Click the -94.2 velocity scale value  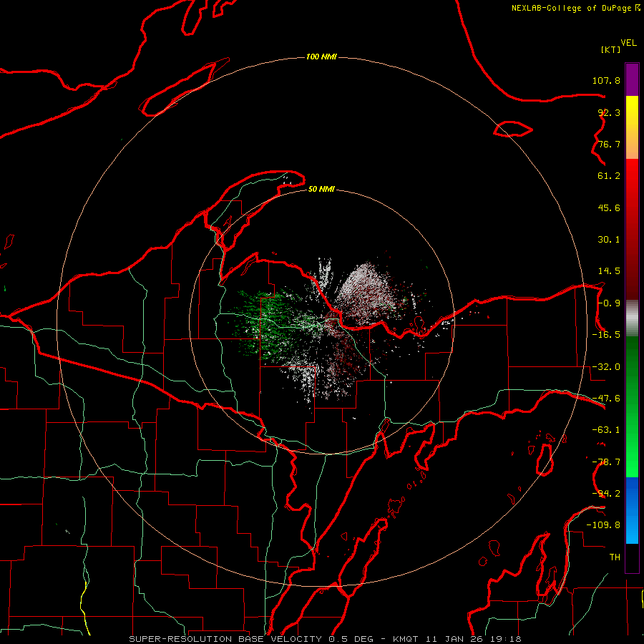tap(606, 494)
